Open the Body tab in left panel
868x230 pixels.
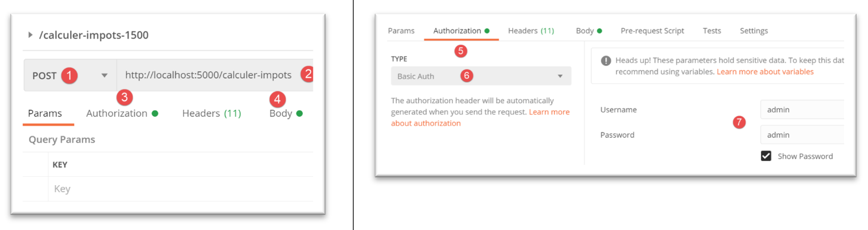(281, 113)
